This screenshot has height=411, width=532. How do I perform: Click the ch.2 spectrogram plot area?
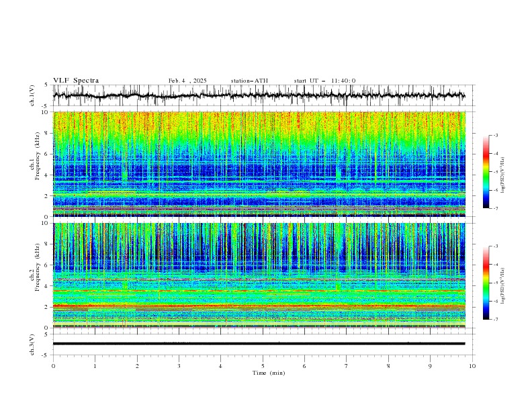pos(259,275)
